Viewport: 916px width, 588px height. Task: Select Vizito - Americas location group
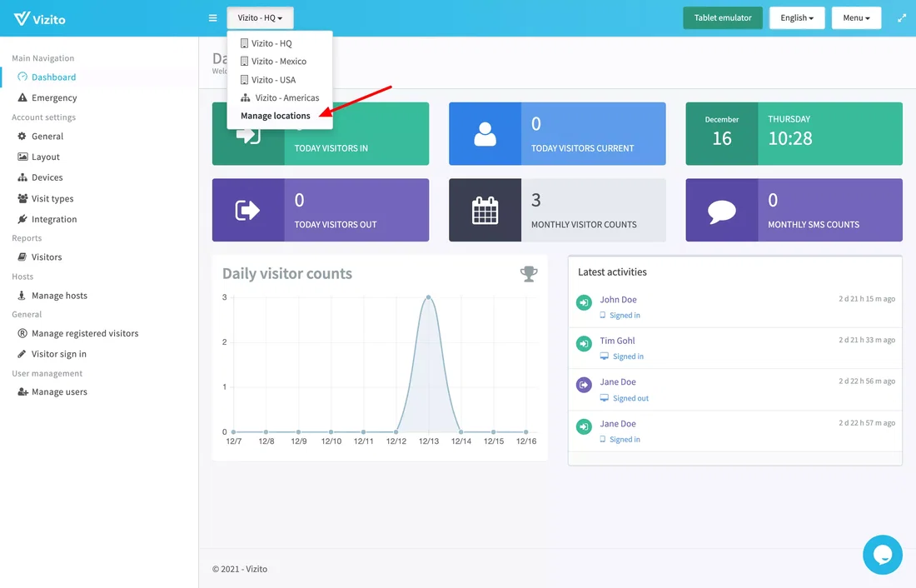point(286,97)
